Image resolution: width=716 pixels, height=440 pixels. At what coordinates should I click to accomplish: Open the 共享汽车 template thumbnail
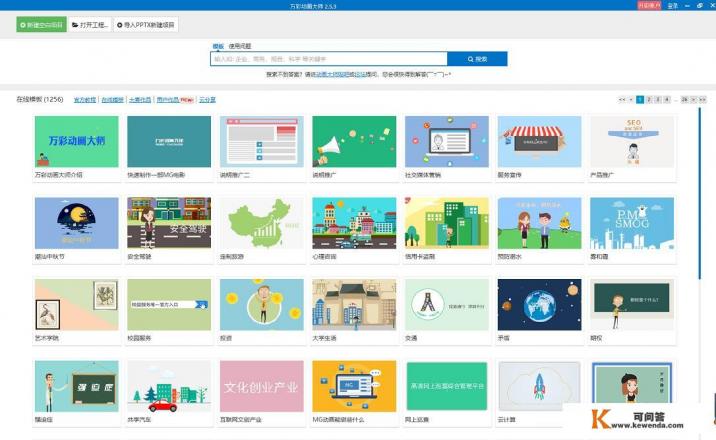(168, 385)
